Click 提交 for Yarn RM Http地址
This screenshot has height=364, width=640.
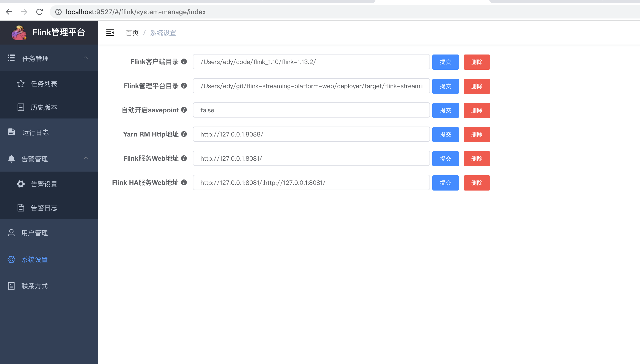[x=445, y=135]
